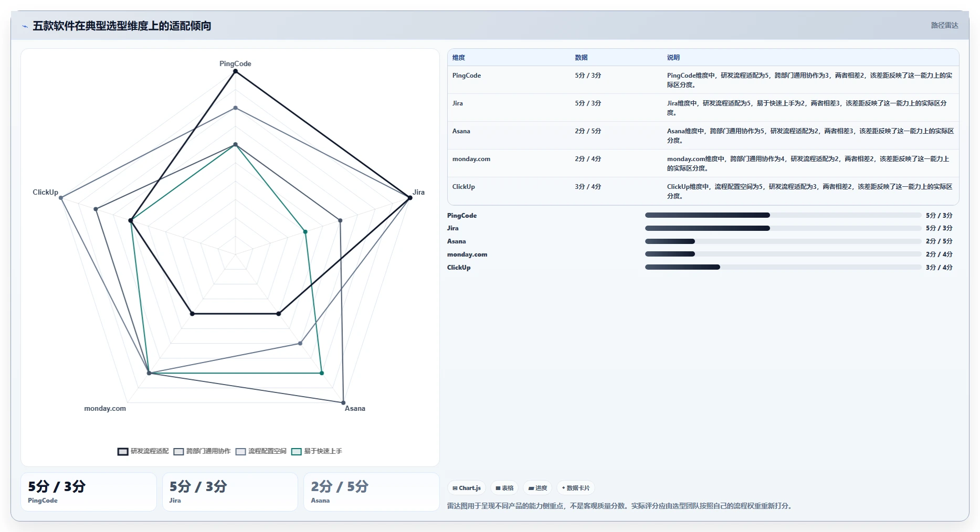The width and height of the screenshot is (980, 532).
Task: Toggle the 研发流程适配 legend item
Action: (143, 451)
